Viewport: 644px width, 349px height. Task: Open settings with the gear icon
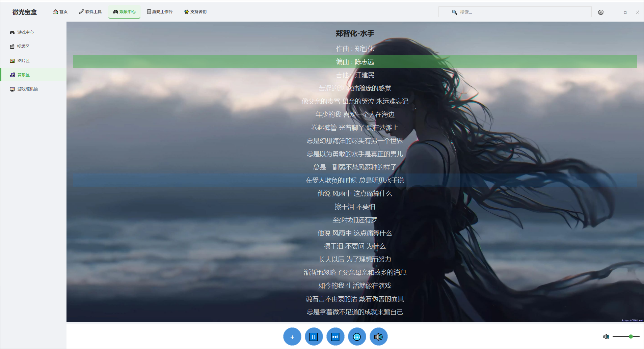[601, 12]
